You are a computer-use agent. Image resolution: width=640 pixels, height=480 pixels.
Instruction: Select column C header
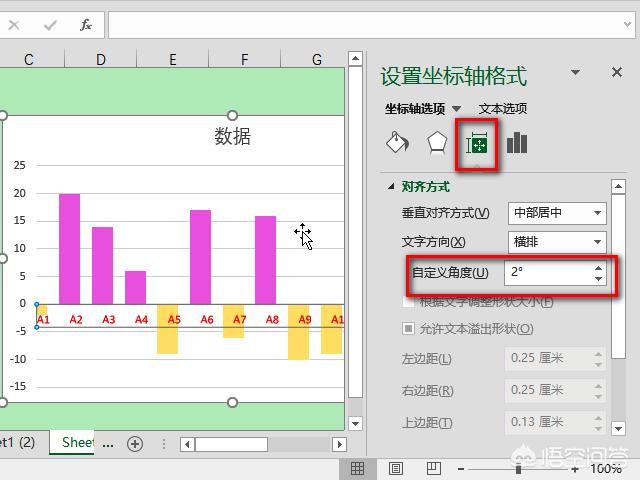tap(29, 60)
